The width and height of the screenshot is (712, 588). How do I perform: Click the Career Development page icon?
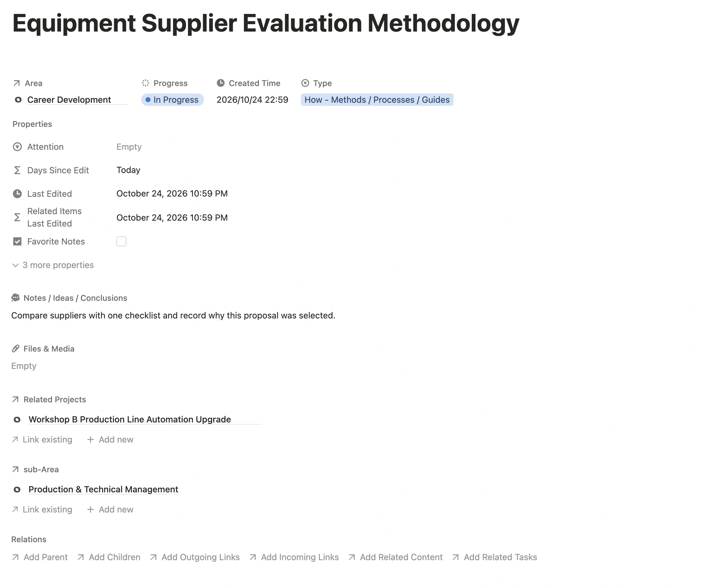18,100
